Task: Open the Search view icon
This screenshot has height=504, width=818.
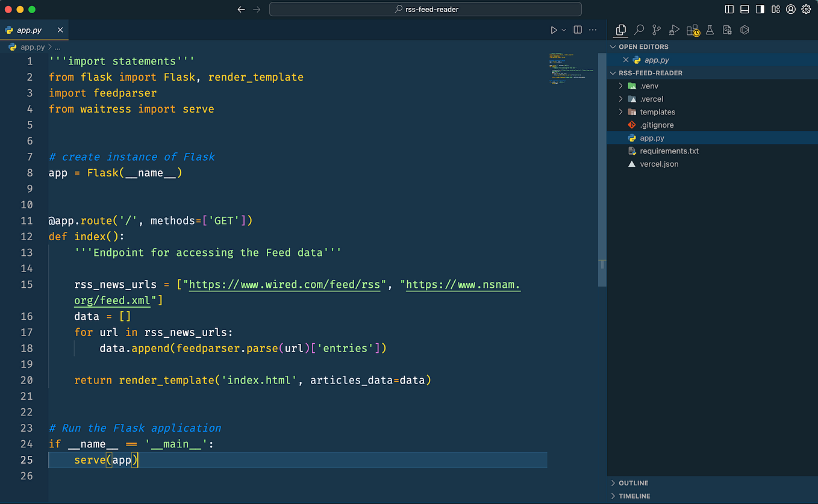Action: point(638,30)
